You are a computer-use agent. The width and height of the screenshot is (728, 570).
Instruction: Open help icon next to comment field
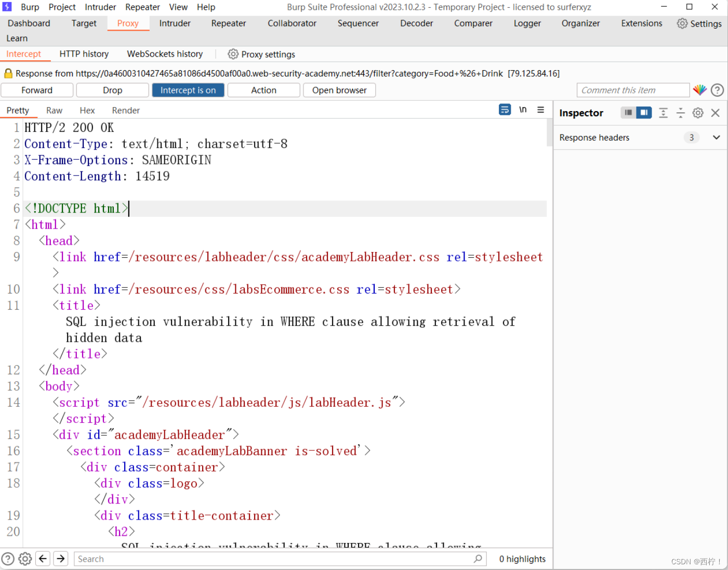click(717, 90)
